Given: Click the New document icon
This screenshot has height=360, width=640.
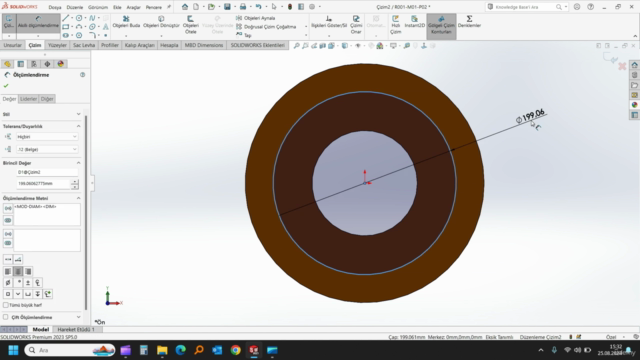Looking at the screenshot, I should [x=196, y=7].
